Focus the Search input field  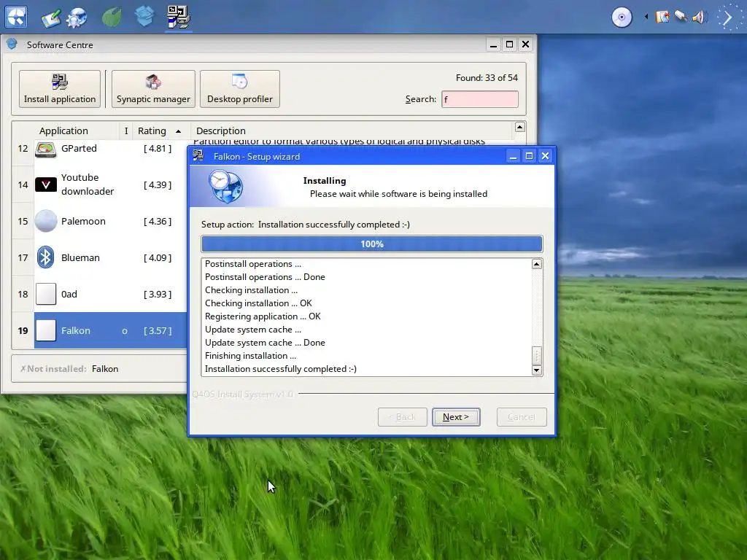point(480,99)
